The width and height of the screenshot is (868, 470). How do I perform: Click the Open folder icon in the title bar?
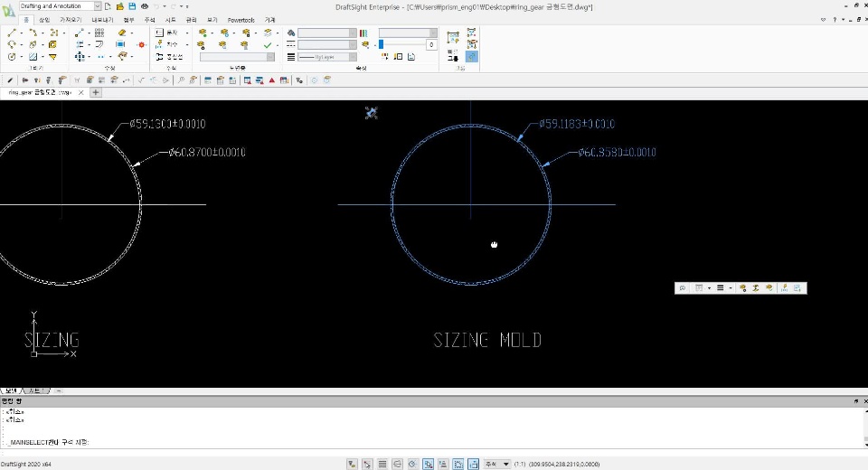(119, 6)
